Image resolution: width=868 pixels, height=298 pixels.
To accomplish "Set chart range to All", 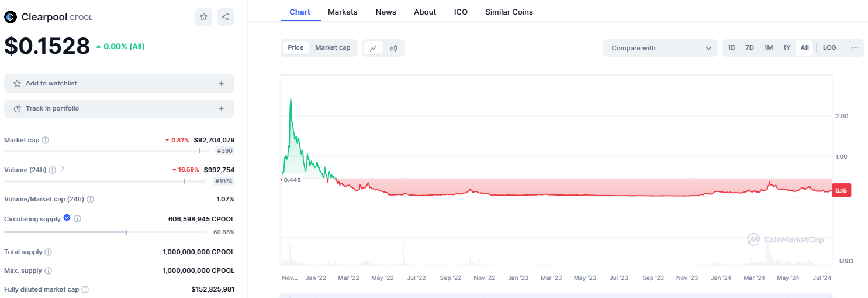I will point(805,48).
